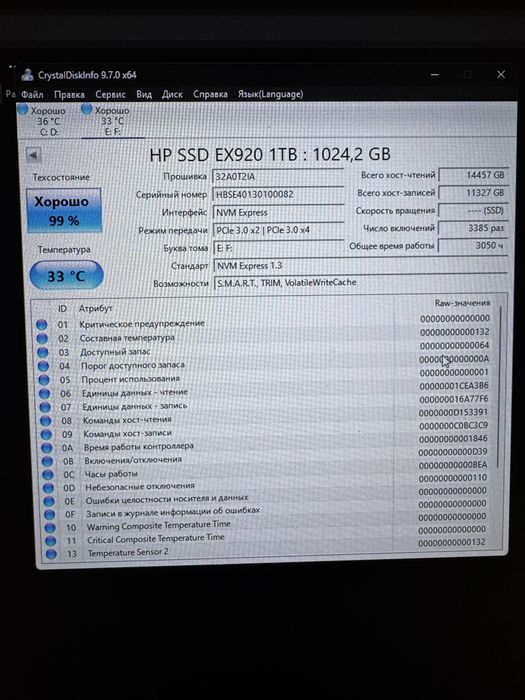Screen dimensions: 525x700
Task: Click status circle for Ошибки целостности носителя
Action: point(49,501)
